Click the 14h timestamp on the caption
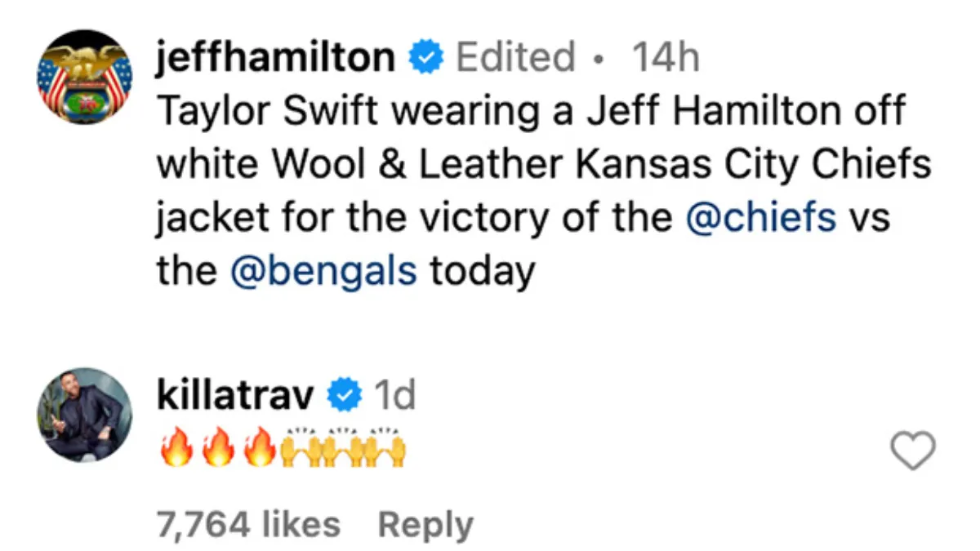980x551 pixels. 666,58
